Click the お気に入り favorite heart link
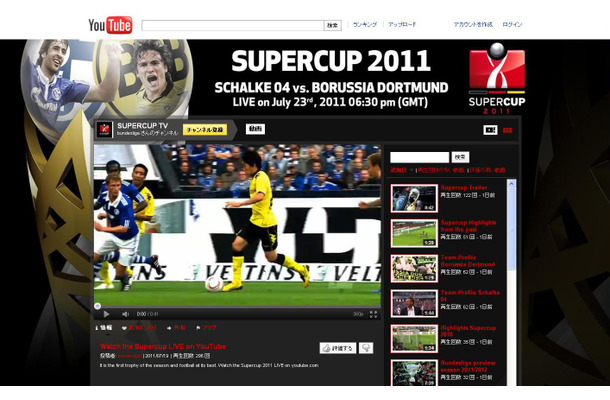The image size is (610, 400). pos(139,328)
